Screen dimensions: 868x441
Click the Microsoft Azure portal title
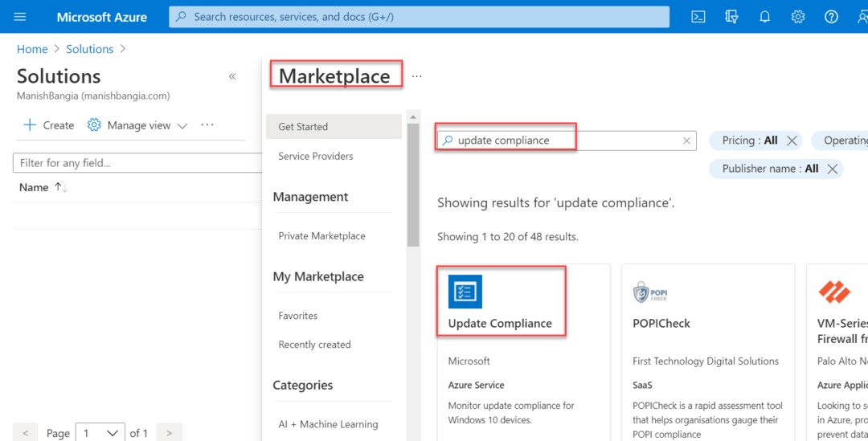(102, 17)
